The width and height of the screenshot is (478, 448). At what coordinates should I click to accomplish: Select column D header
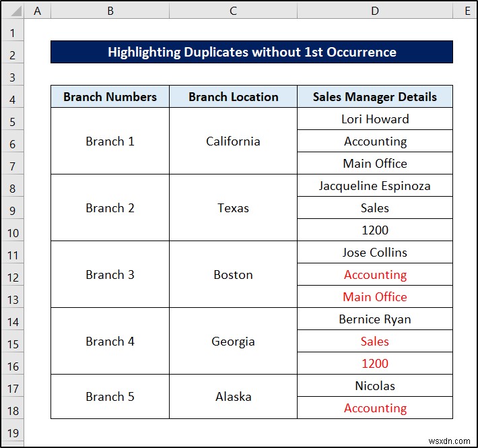[x=375, y=11]
